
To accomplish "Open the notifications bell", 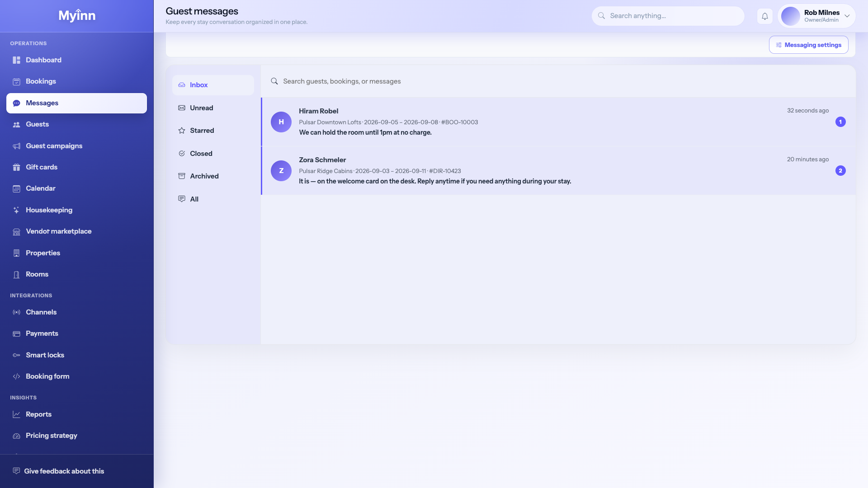I will point(764,16).
